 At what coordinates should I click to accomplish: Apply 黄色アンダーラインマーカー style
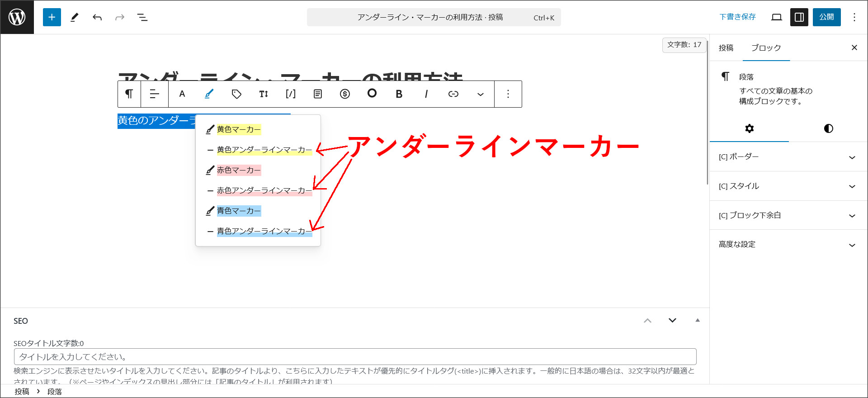click(x=258, y=150)
